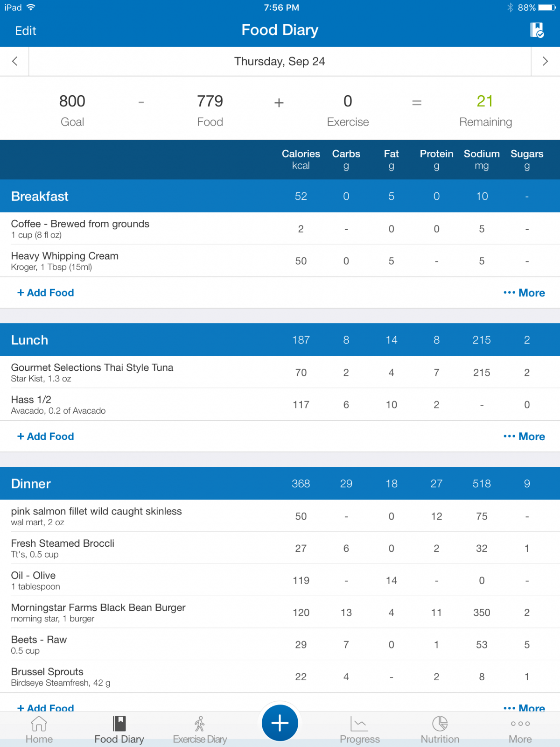
Task: Select the Food Diary tab
Action: tap(119, 730)
